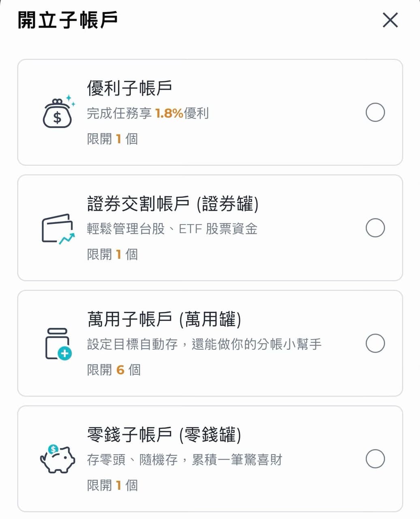Click the 萬用子帳戶 (萬用罐) title
Image resolution: width=420 pixels, height=519 pixels.
click(164, 319)
